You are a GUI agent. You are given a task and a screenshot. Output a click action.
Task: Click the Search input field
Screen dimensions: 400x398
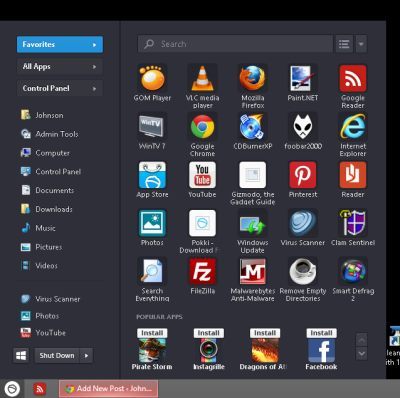pyautogui.click(x=235, y=44)
